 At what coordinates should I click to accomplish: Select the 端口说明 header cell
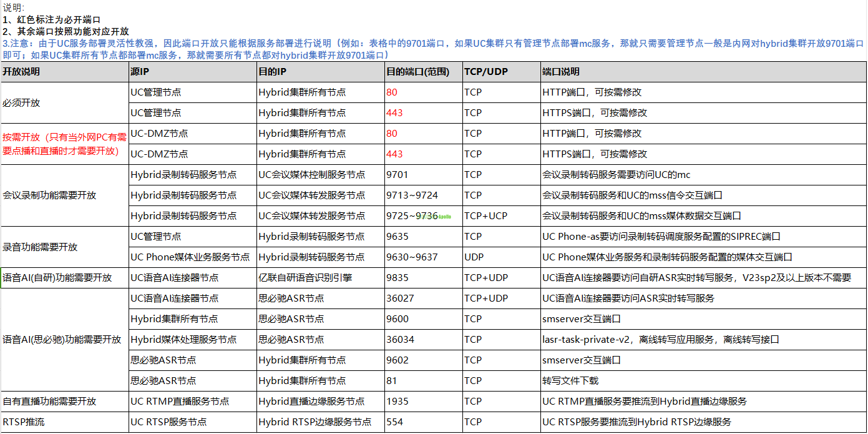tap(702, 72)
